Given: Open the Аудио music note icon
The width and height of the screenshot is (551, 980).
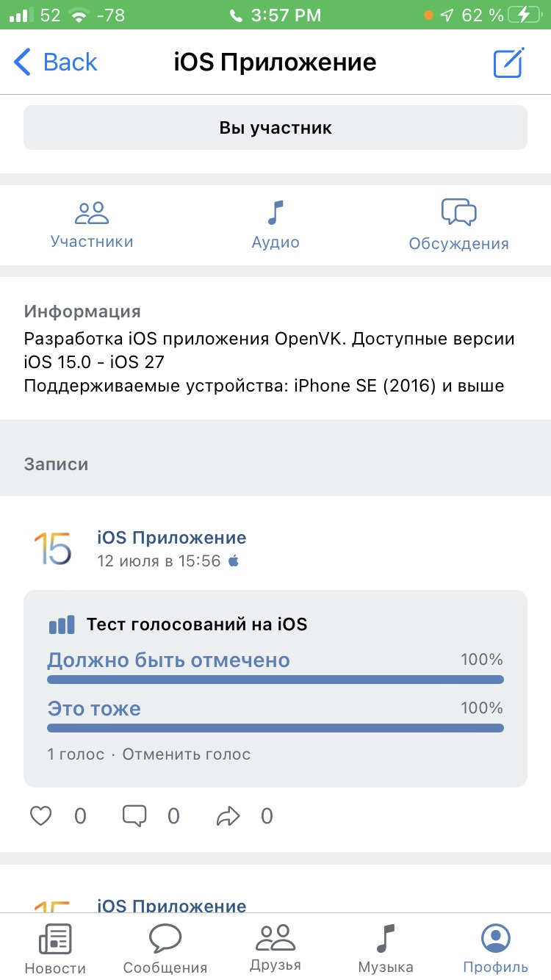Looking at the screenshot, I should pos(275,213).
